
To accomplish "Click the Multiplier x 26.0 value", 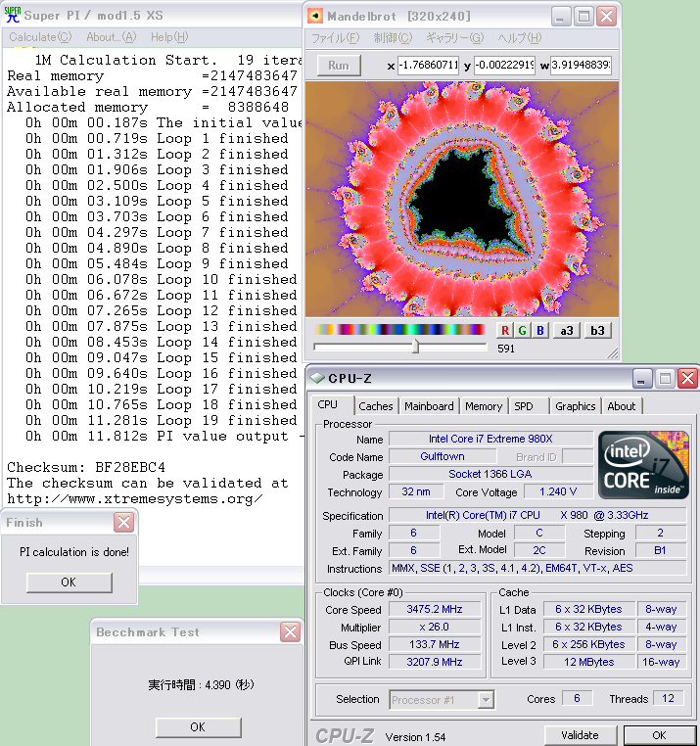I will coord(435,627).
